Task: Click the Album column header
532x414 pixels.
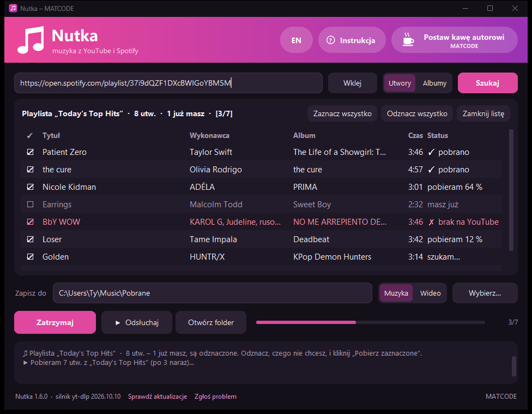Action: (x=304, y=135)
